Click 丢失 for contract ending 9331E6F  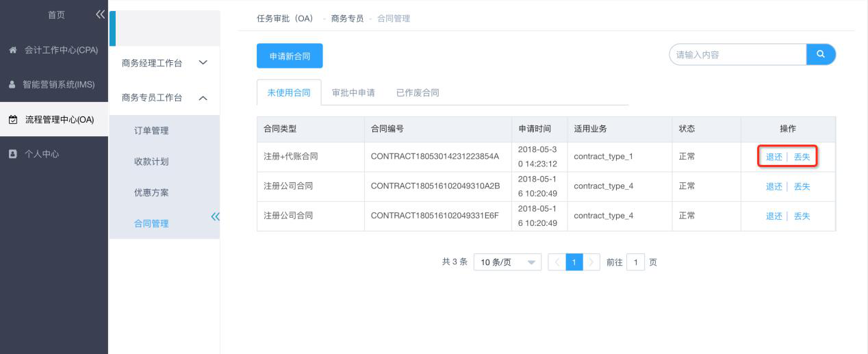pos(802,216)
